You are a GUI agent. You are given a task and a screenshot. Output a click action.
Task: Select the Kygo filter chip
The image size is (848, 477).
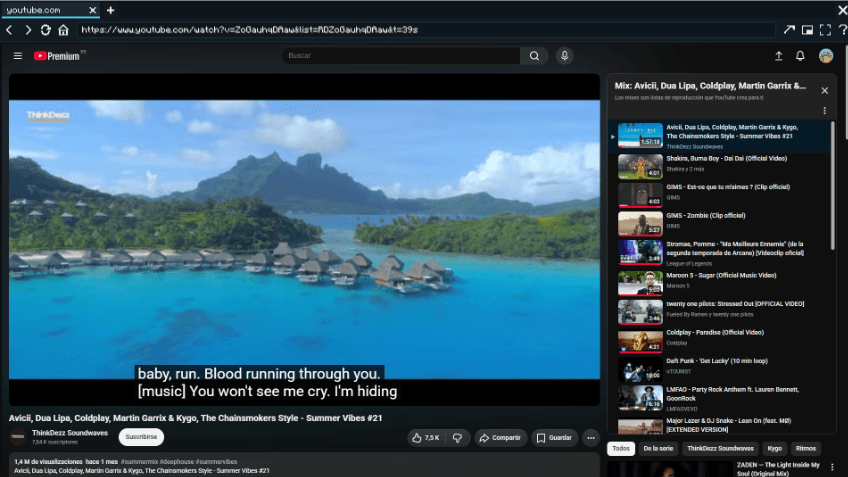pos(774,449)
